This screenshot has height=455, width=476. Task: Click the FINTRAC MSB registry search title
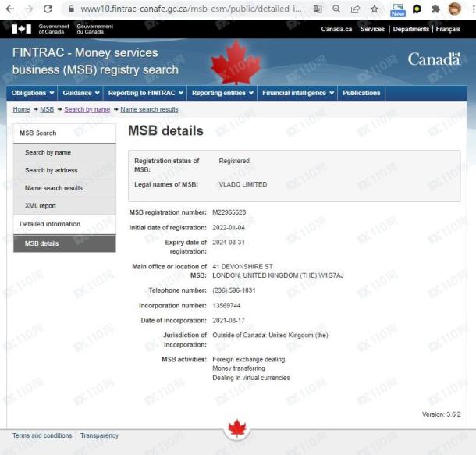click(x=95, y=61)
